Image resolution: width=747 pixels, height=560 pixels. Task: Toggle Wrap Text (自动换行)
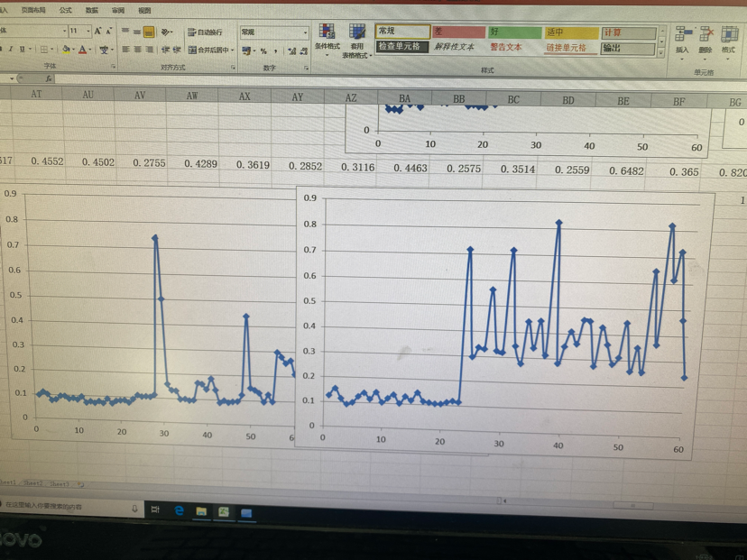coord(205,32)
